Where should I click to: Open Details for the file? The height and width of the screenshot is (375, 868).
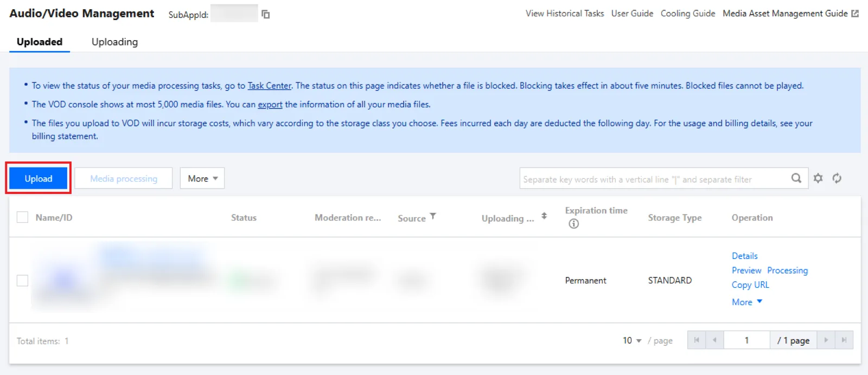click(745, 256)
